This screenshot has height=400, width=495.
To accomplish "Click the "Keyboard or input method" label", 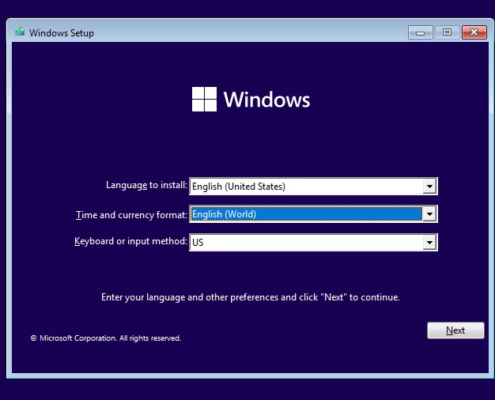I will pyautogui.click(x=131, y=241).
